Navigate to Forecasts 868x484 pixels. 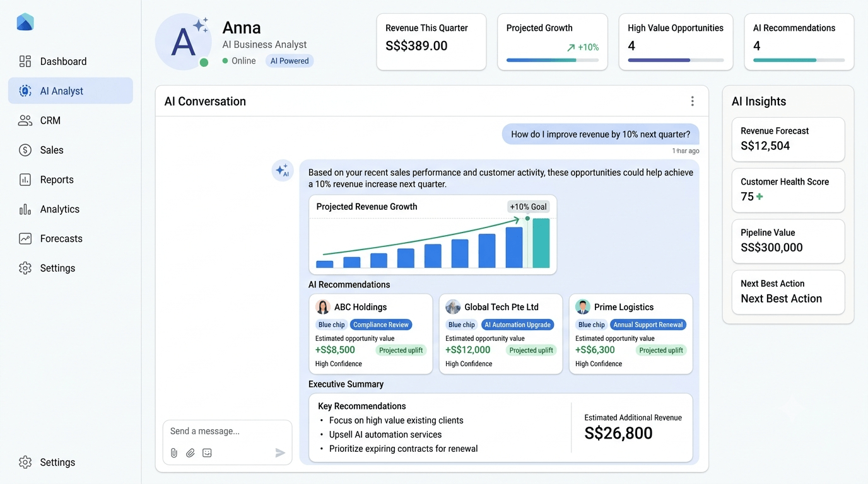pyautogui.click(x=71, y=238)
